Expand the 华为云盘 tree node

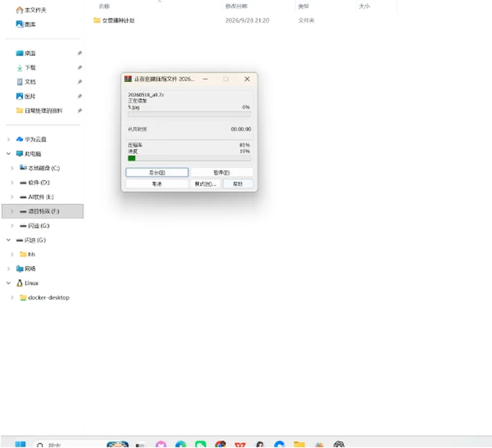click(9, 139)
